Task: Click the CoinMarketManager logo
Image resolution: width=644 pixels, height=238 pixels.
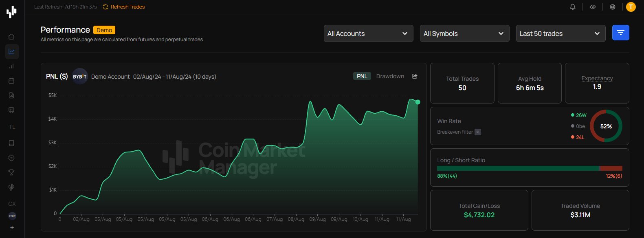Action: [x=11, y=12]
